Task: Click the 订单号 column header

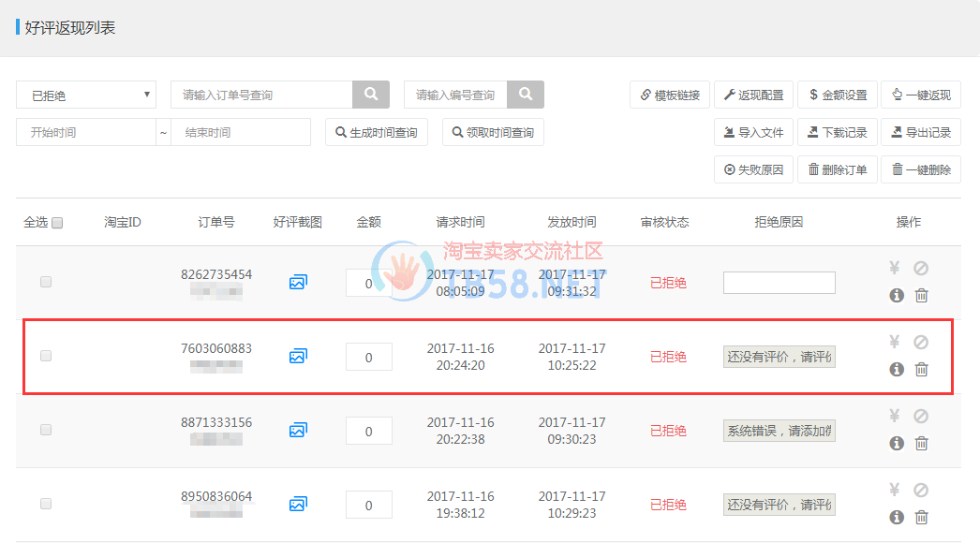Action: 216,222
